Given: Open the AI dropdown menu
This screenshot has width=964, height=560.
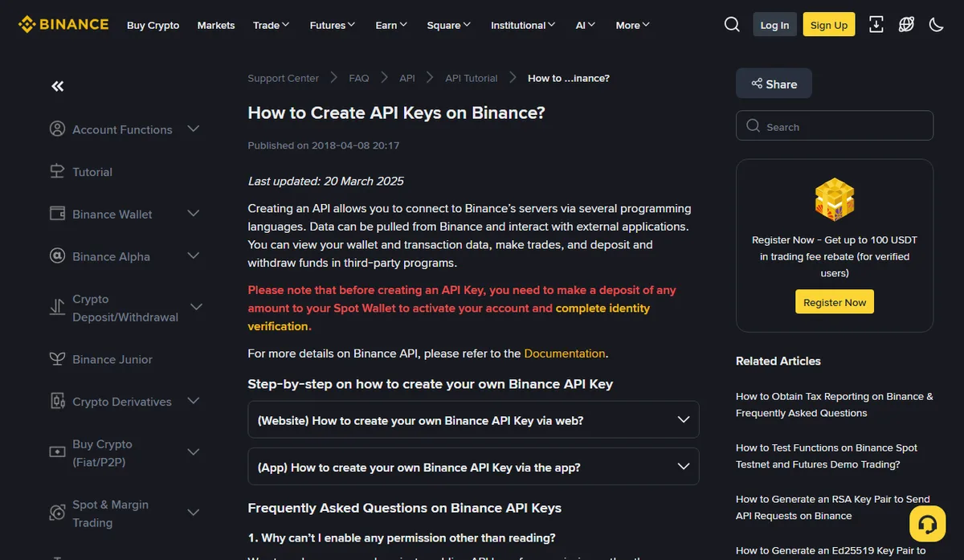Looking at the screenshot, I should [x=586, y=25].
